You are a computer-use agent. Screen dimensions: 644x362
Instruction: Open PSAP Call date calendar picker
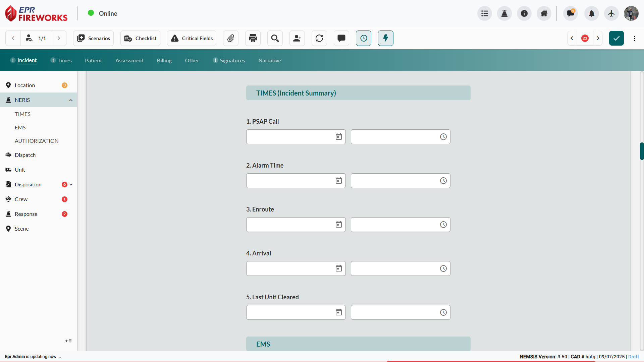coord(339,137)
